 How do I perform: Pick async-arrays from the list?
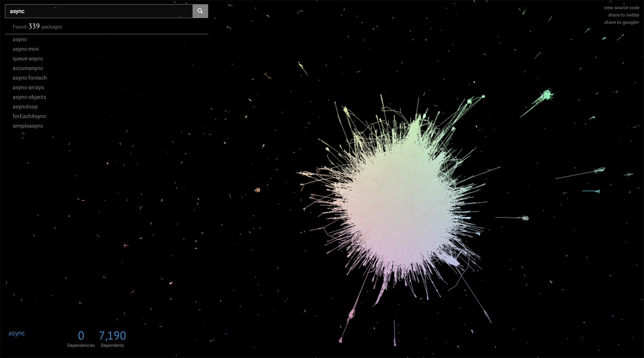click(28, 88)
